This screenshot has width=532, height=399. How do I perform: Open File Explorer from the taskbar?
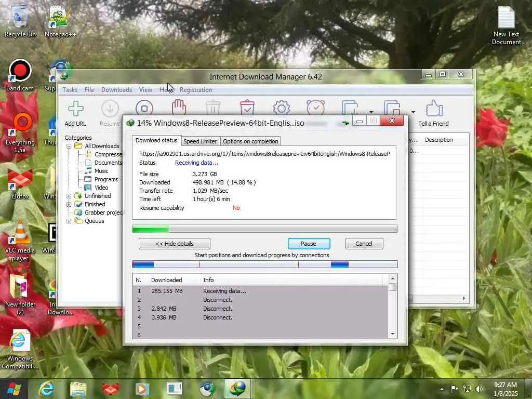coord(78,389)
